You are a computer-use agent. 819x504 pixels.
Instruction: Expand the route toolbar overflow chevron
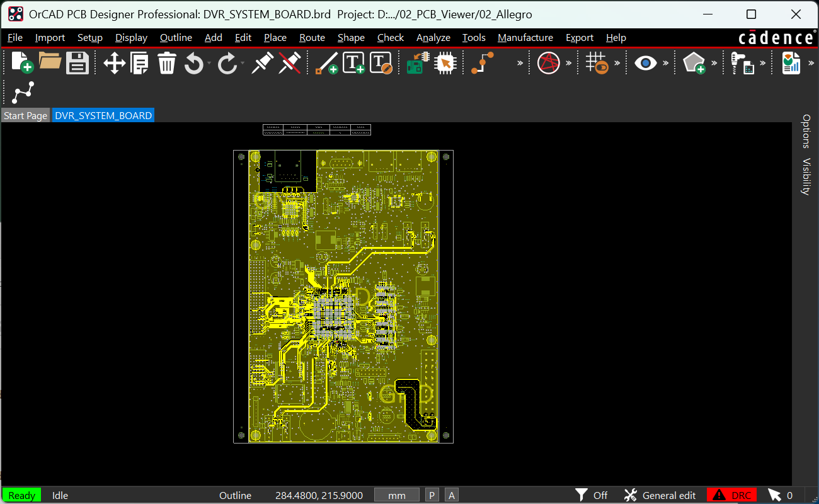[520, 63]
